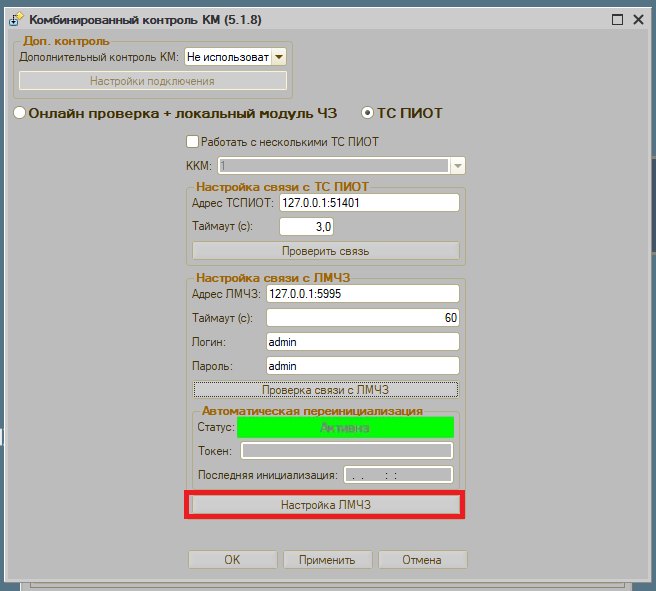
Task: Focus the ЛМЧЗ Таймаут field showing 60
Action: point(363,317)
